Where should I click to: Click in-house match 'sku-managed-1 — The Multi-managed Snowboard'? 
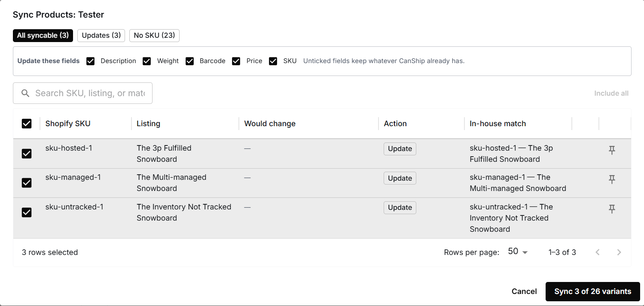(518, 183)
